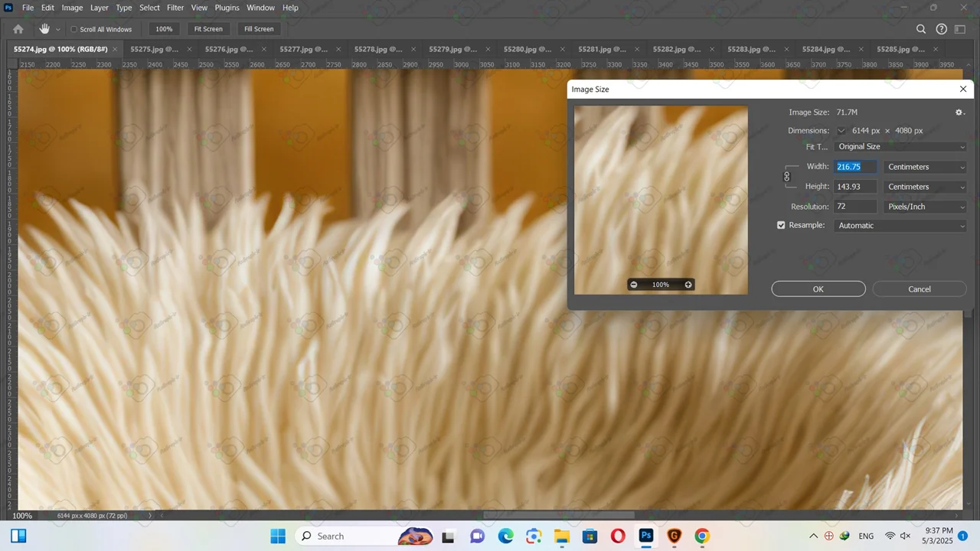Click the Height value field
This screenshot has width=980, height=551.
pyautogui.click(x=855, y=187)
